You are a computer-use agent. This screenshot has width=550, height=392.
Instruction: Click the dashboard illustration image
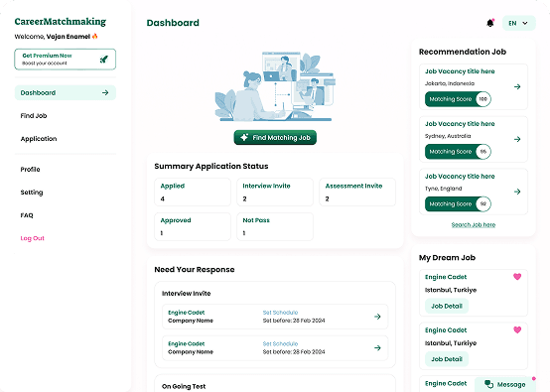(x=275, y=86)
